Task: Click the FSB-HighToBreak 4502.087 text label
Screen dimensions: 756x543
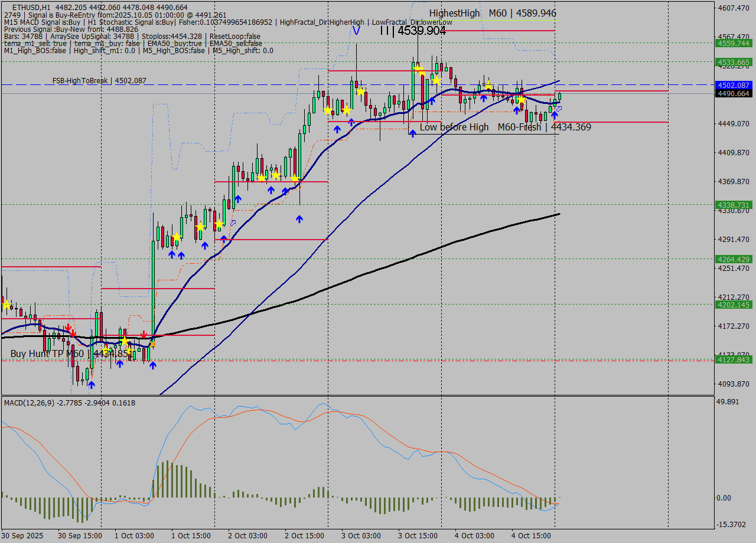Action: pos(99,80)
